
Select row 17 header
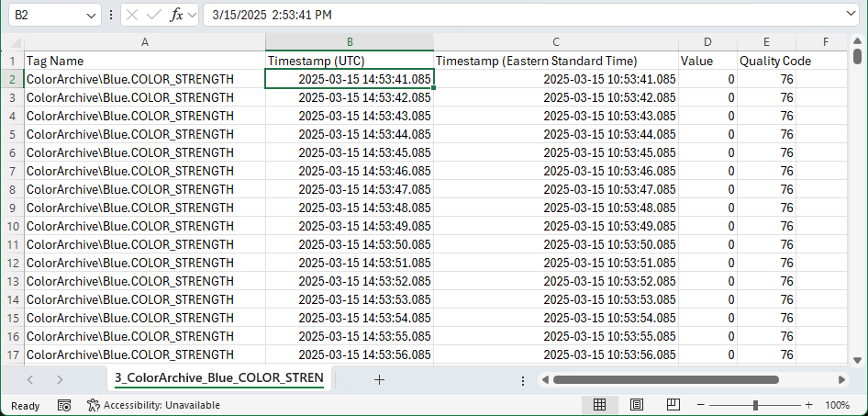(12, 354)
